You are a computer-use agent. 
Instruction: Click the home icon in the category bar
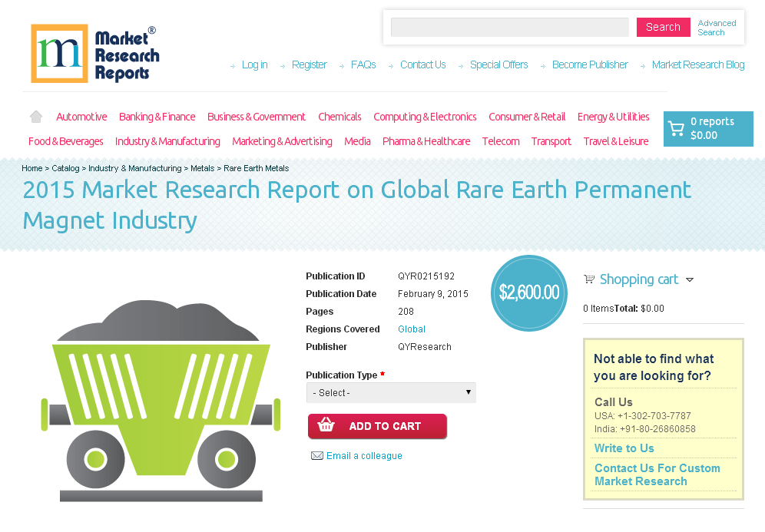[35, 115]
